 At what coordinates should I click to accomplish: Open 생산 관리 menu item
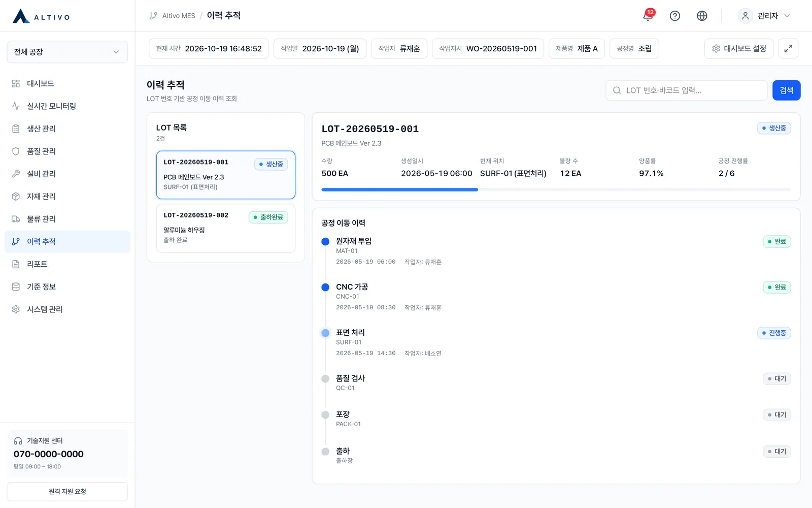67,129
